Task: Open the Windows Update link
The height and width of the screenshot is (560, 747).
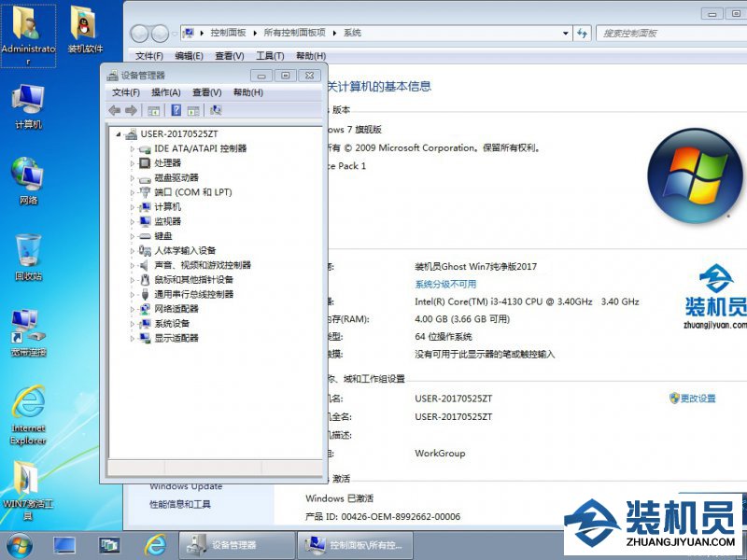Action: coord(186,486)
